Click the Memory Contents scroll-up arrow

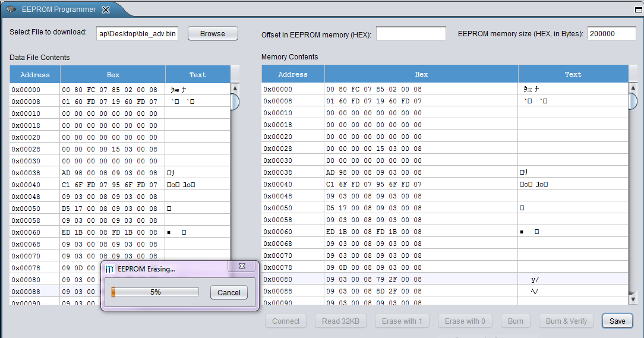click(633, 88)
